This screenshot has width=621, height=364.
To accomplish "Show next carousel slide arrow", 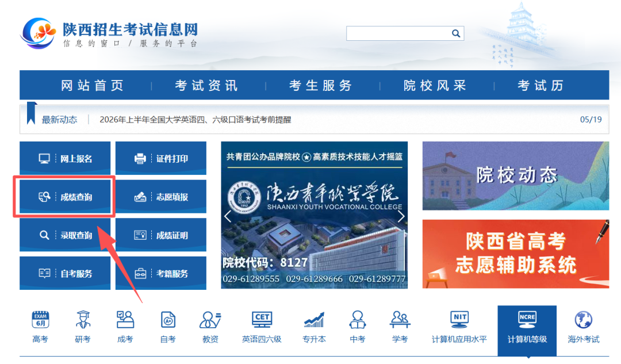I will click(x=401, y=216).
